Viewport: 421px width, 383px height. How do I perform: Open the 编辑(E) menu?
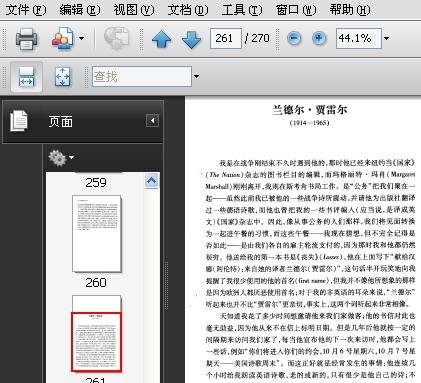(x=80, y=10)
